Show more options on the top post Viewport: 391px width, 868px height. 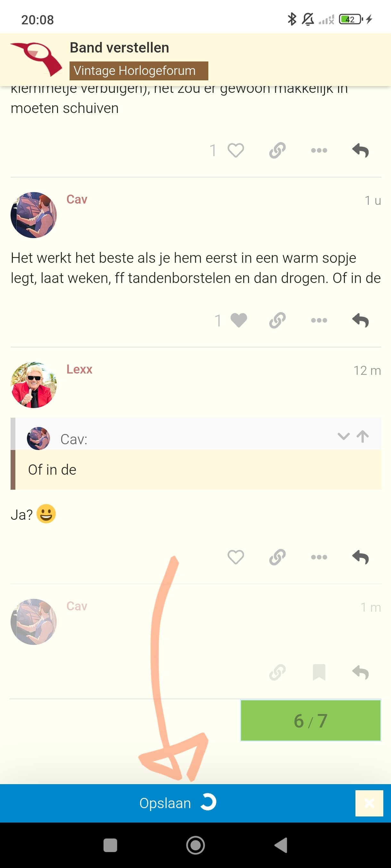(x=319, y=150)
